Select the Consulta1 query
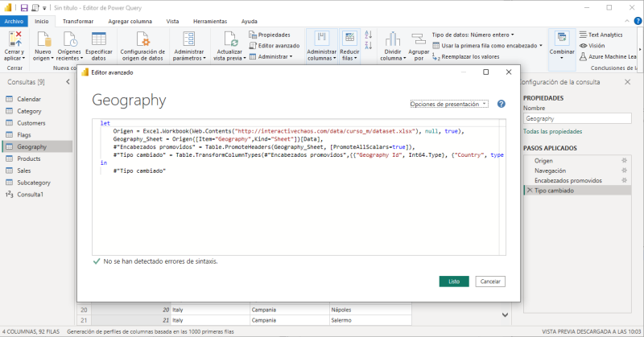Viewport: 644px width, 337px height. coord(37,194)
